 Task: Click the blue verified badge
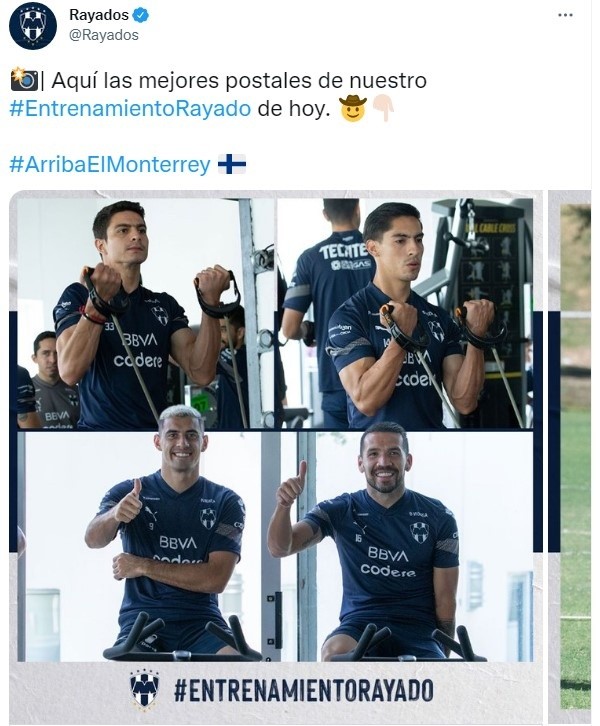pos(141,15)
